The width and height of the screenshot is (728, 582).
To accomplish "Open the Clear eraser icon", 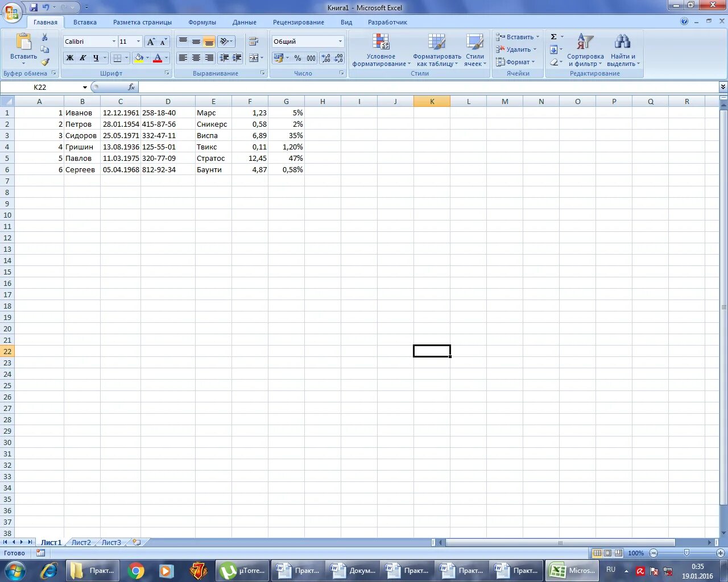I will tap(553, 62).
